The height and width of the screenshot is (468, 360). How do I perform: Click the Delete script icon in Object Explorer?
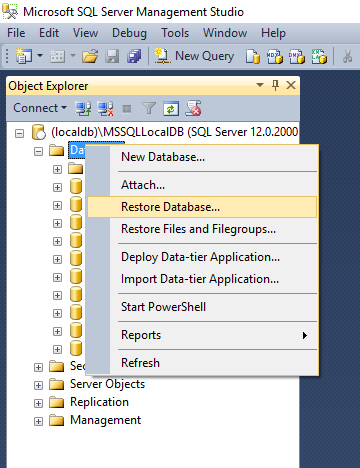click(193, 108)
